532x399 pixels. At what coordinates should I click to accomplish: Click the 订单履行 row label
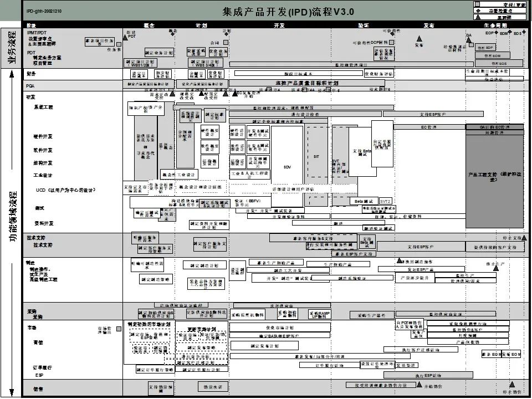pos(43,367)
